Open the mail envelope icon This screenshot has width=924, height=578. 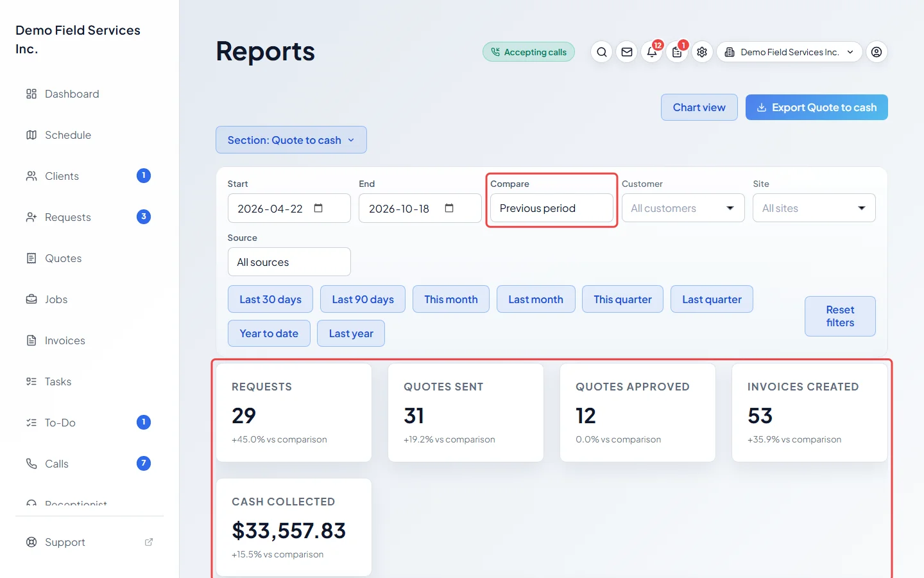point(627,52)
